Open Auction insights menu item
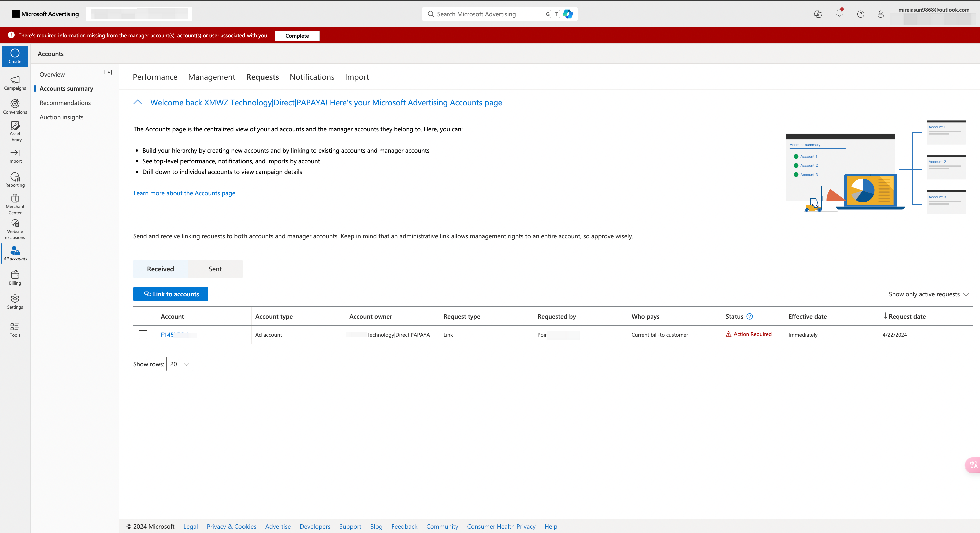Screen dimensions: 980x533 (x=61, y=117)
